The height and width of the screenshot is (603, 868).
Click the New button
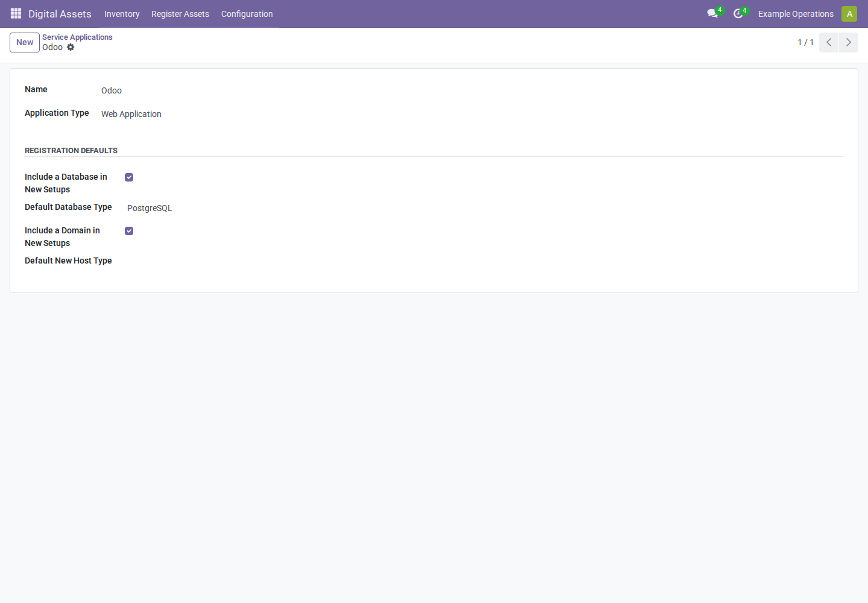click(25, 42)
